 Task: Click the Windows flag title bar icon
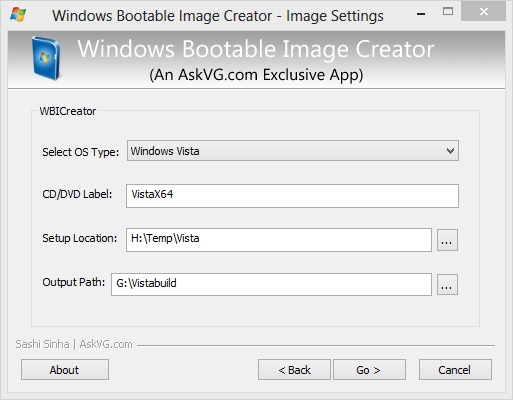pyautogui.click(x=18, y=15)
